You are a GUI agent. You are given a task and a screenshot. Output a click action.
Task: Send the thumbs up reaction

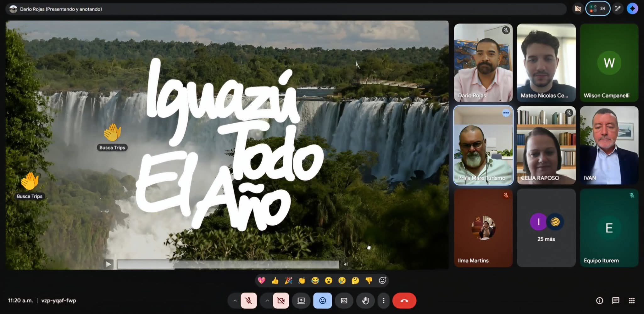click(275, 280)
